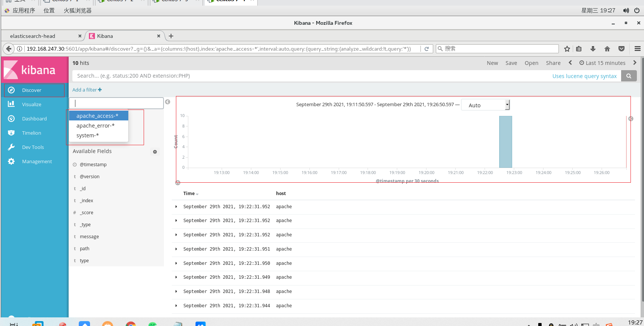The height and width of the screenshot is (326, 644).
Task: Expand the row timestamped 19:22:31.949
Action: tap(176, 277)
